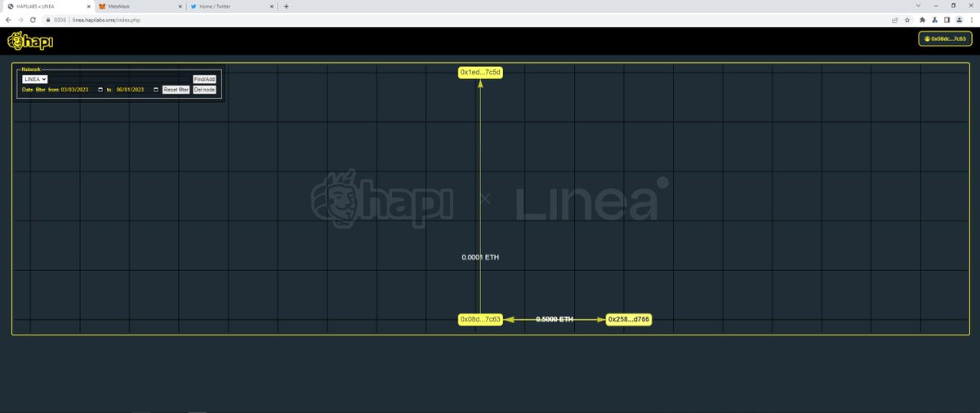Click wallet button 0x08dc...7c63 in header

click(945, 38)
